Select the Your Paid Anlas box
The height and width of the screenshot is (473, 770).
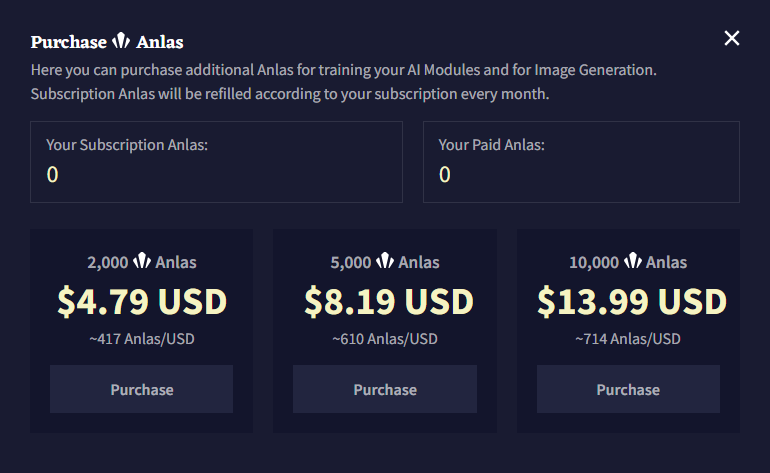pyautogui.click(x=581, y=162)
